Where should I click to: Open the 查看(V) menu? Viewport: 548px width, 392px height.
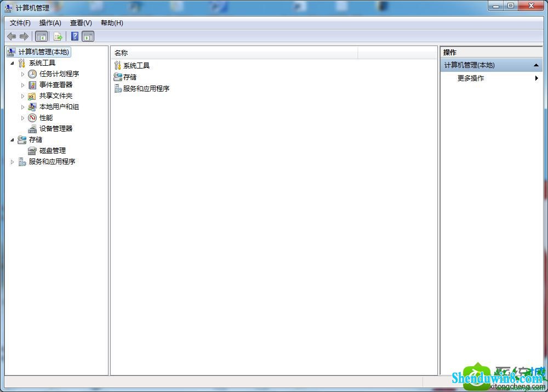click(81, 23)
